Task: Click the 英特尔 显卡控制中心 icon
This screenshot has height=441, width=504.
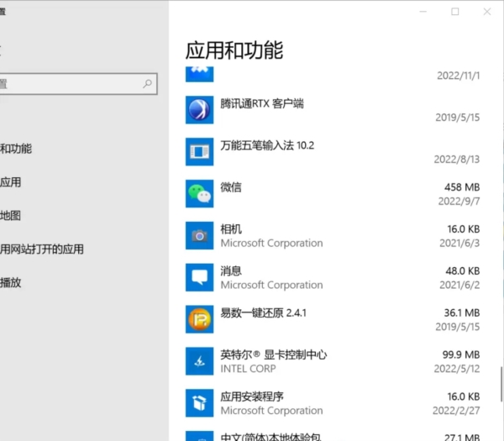Action: [x=199, y=361]
